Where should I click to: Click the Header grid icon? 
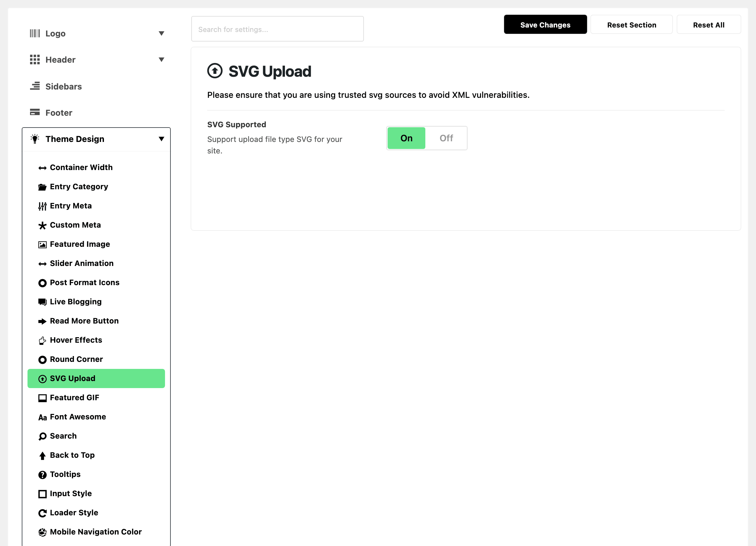click(35, 60)
